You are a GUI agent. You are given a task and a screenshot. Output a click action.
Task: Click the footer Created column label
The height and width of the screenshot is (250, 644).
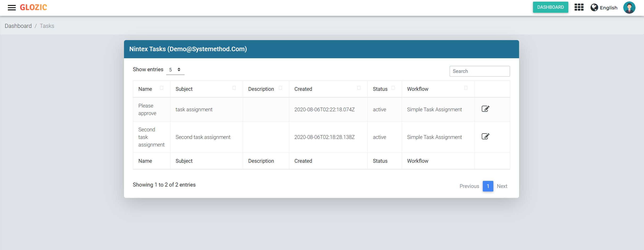303,161
